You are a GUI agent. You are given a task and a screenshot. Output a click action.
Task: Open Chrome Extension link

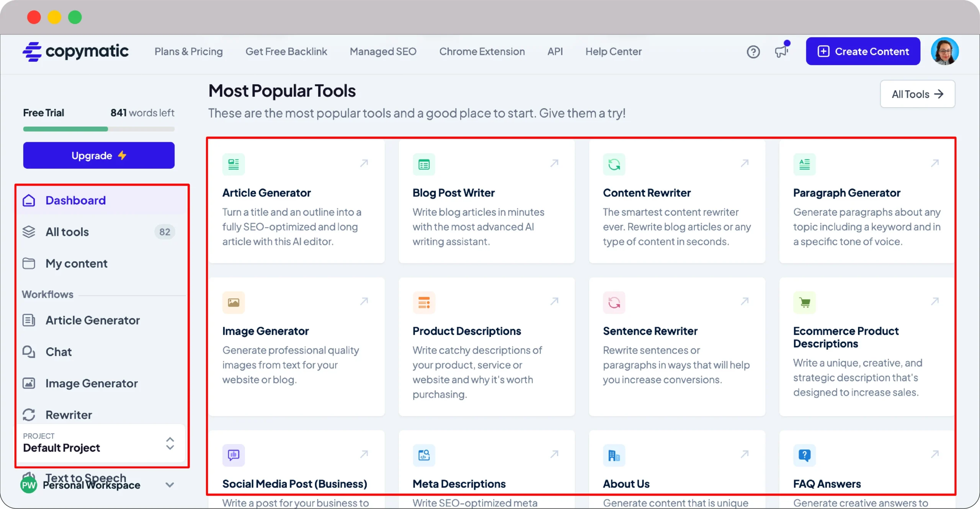[x=482, y=52]
